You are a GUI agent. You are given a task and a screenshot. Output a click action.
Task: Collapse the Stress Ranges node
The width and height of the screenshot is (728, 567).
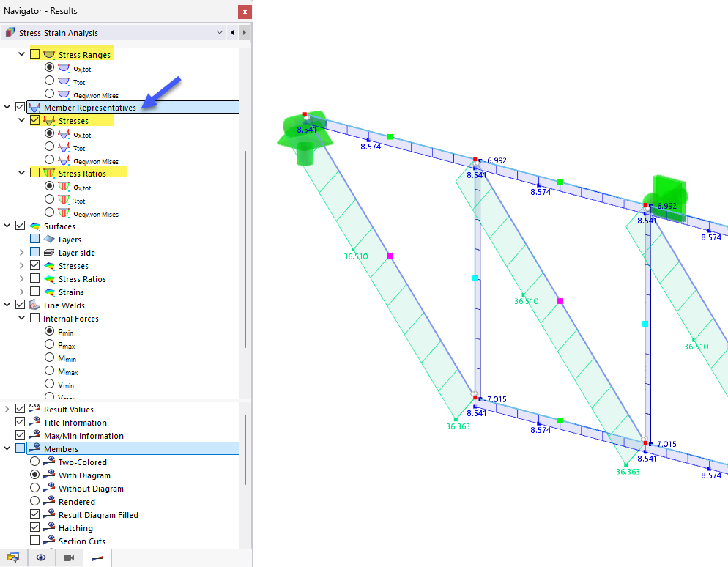click(21, 54)
